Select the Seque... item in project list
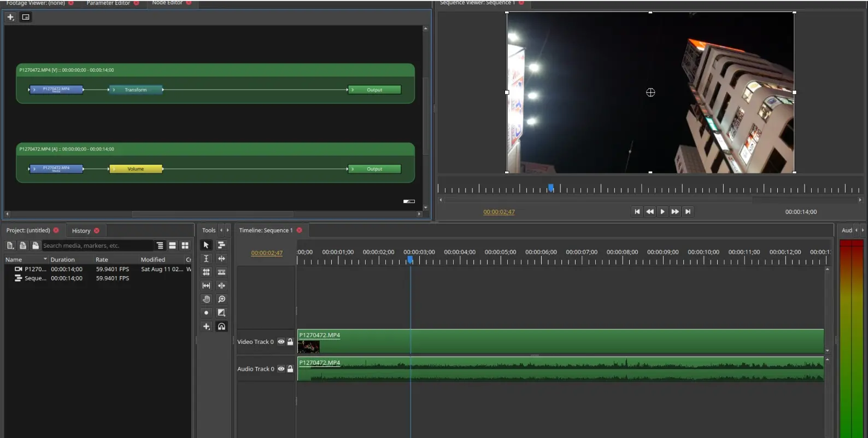Viewport: 868px width, 438px height. pos(35,278)
